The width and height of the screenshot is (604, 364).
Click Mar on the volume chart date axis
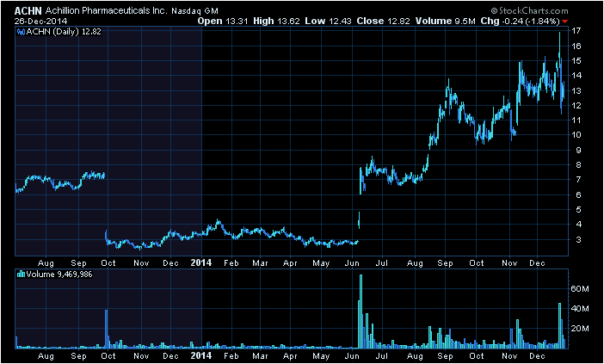tap(260, 355)
